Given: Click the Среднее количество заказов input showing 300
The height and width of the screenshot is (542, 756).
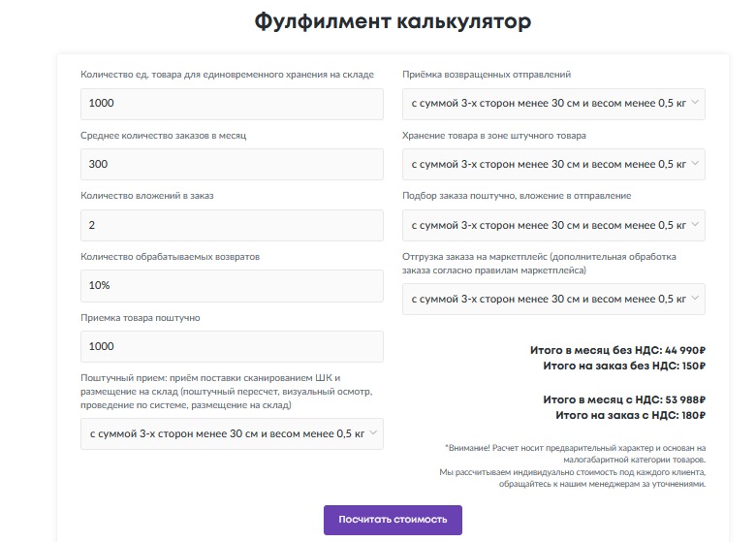Looking at the screenshot, I should (x=232, y=165).
